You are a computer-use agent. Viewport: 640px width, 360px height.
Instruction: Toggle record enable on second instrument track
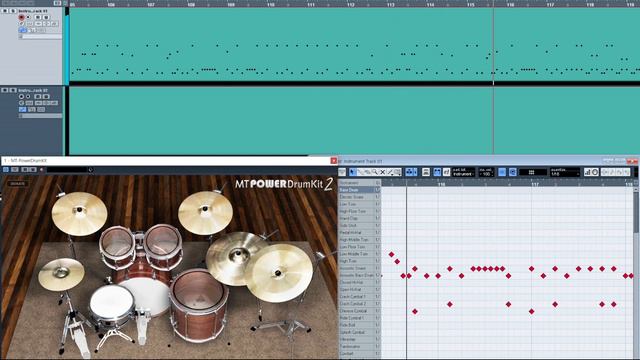pos(21,96)
